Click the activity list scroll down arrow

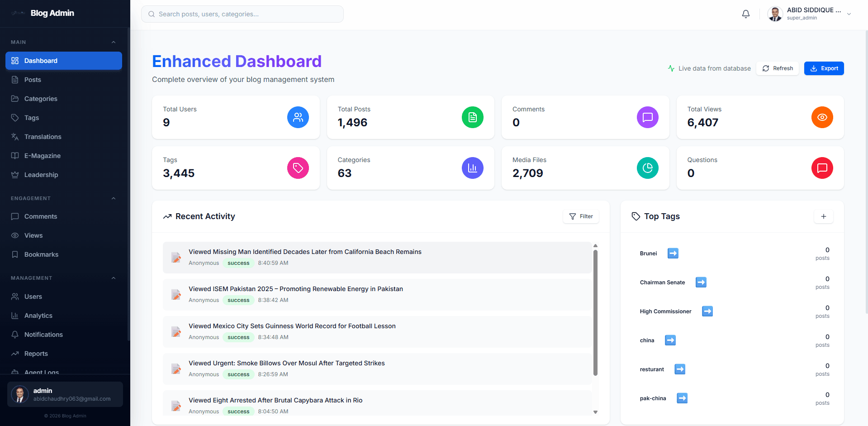(x=595, y=412)
